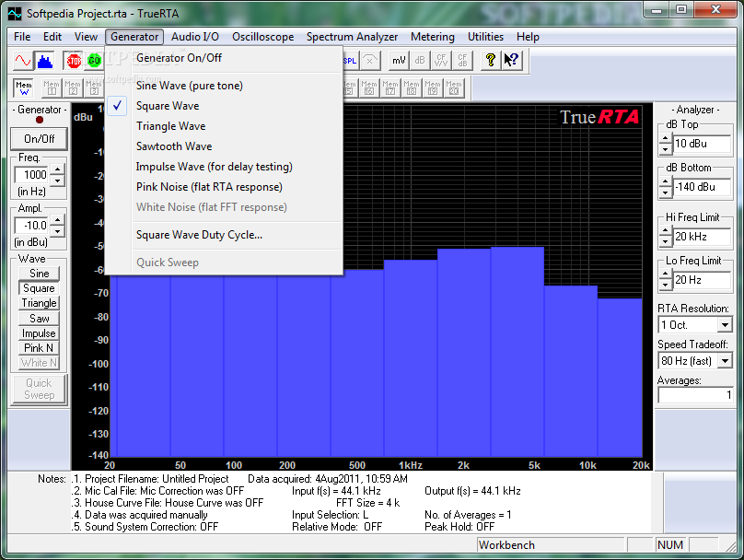The width and height of the screenshot is (744, 560).
Task: Toggle the White N noise button
Action: point(39,363)
